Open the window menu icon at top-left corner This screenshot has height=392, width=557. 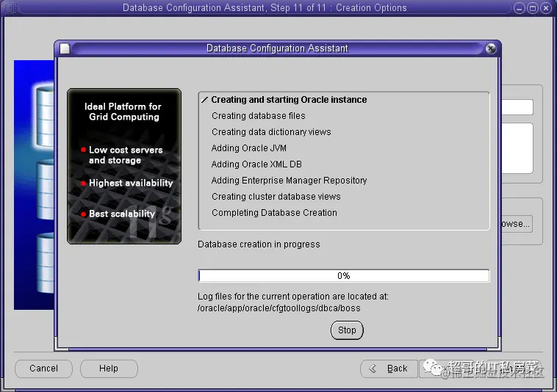tap(10, 8)
